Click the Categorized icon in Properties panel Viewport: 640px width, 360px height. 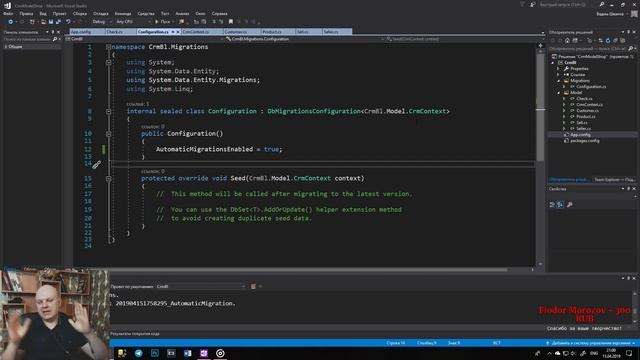(552, 204)
